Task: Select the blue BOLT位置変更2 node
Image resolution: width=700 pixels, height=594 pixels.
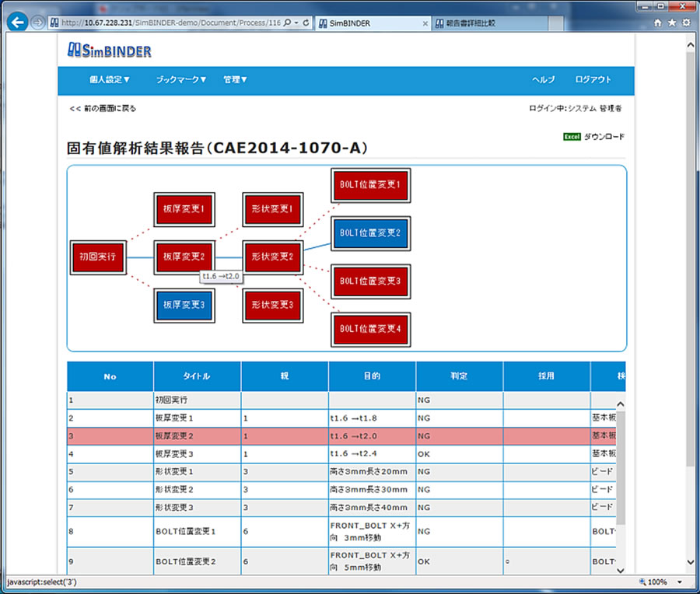Action: (x=370, y=233)
